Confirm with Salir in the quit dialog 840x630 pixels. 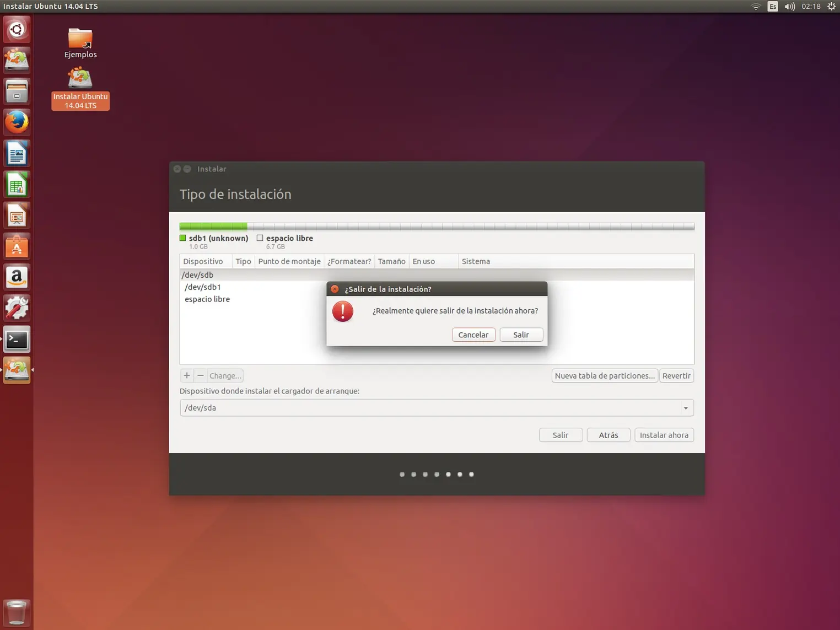click(x=521, y=335)
